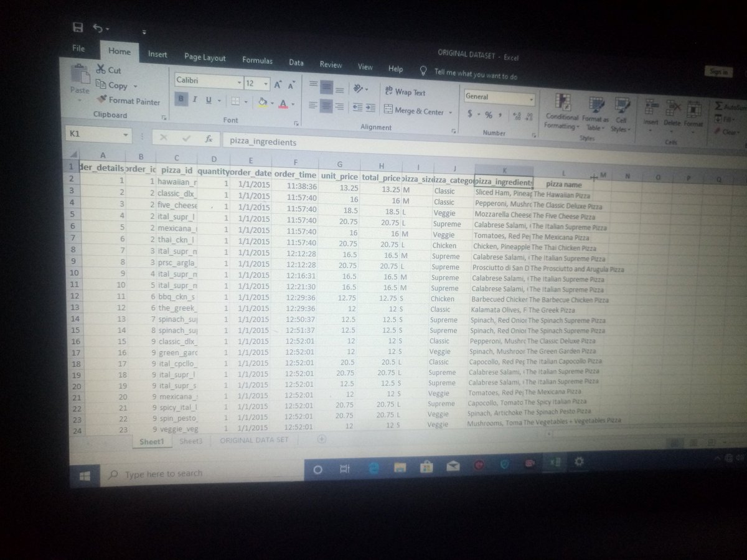Open the Calibri font name dropdown
Screen dimensions: 747x560
240,82
